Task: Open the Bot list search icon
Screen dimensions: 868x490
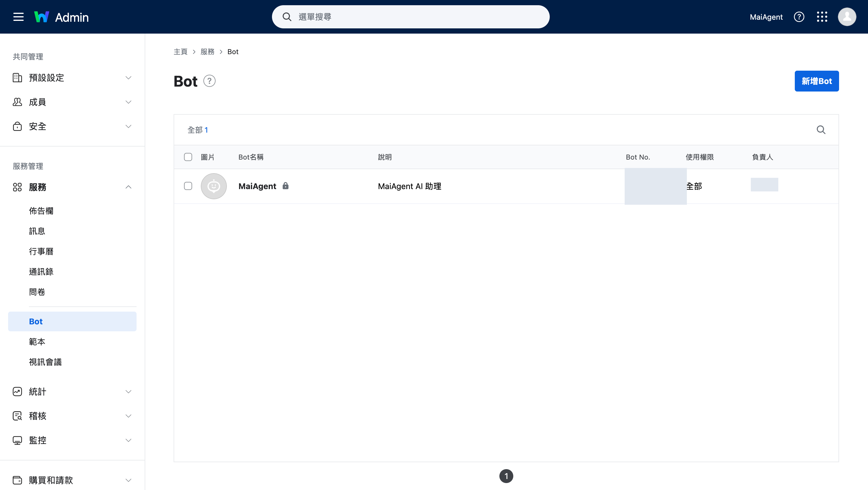Action: pos(821,130)
